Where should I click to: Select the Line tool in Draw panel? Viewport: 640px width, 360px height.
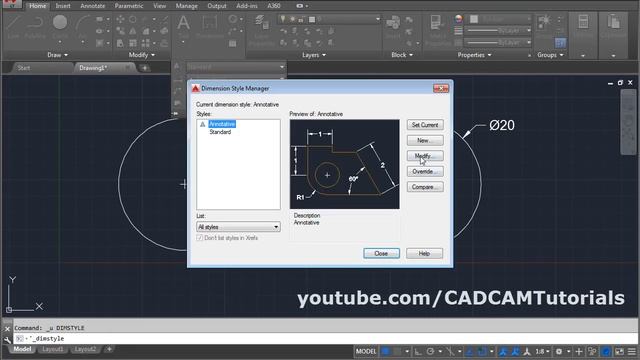pos(13,27)
